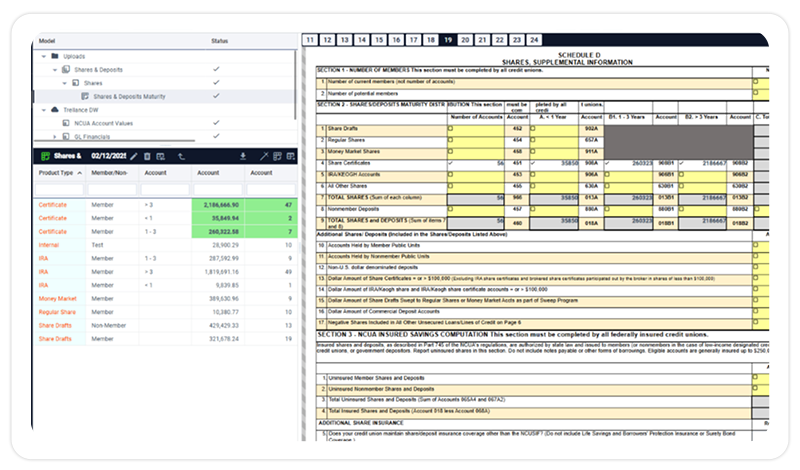Collapse the Trellance DW tree node

(44, 110)
